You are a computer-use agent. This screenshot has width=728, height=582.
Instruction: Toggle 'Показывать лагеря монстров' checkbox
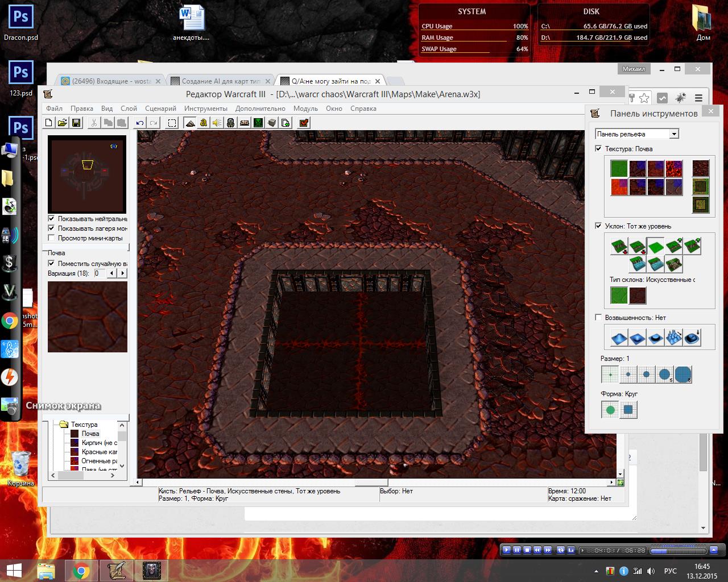pos(52,228)
